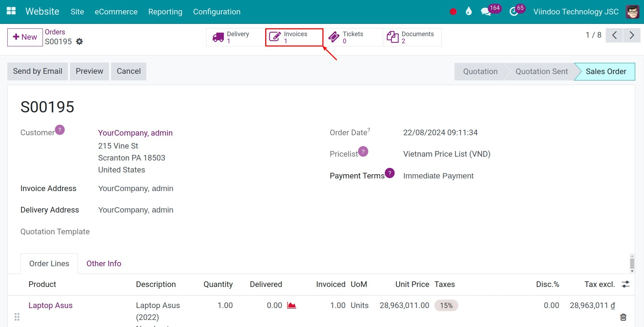
Task: Click the Documents pages icon
Action: [393, 37]
